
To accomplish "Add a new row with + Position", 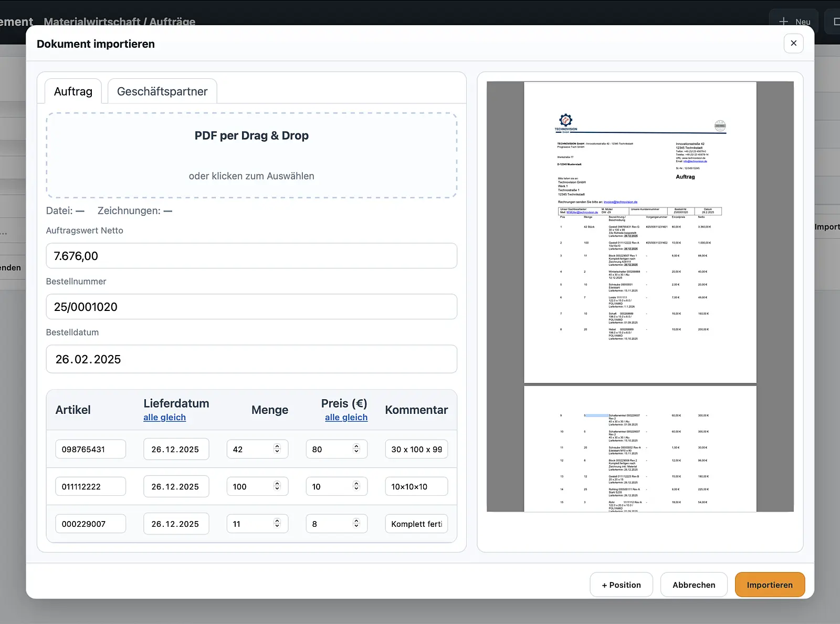I will [x=621, y=585].
